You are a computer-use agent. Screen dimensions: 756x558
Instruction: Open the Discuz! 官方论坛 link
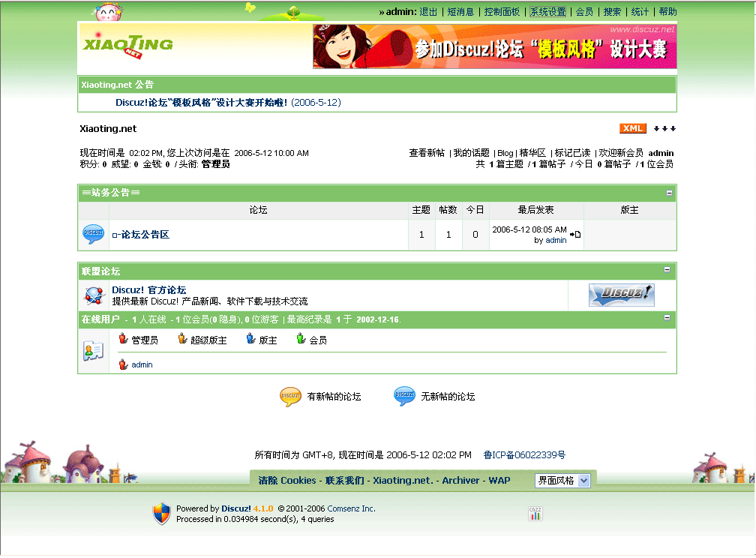click(149, 289)
